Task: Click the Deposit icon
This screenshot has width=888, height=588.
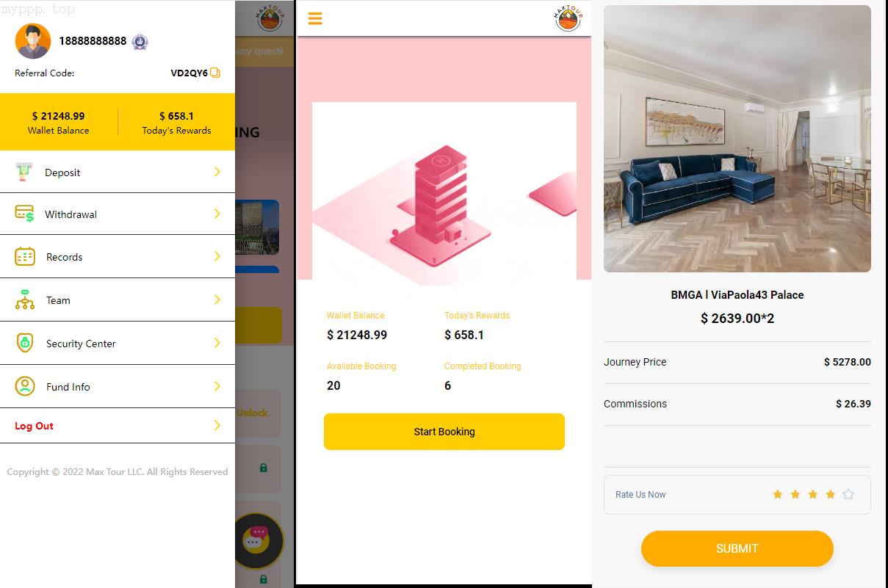Action: pyautogui.click(x=24, y=172)
